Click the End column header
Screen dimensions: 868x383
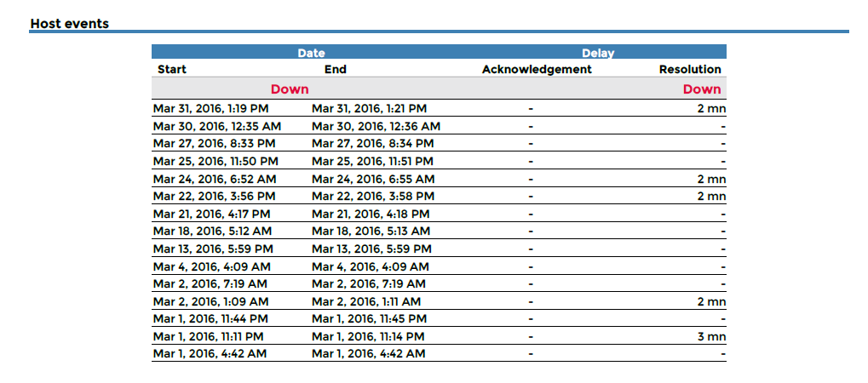click(336, 70)
